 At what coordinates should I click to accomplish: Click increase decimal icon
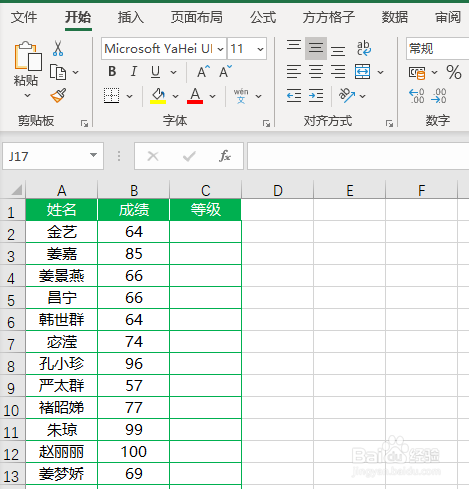click(x=417, y=96)
